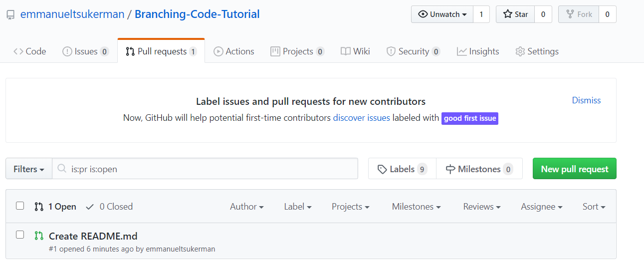The image size is (644, 274).
Task: Click the Unwatch count showing 1
Action: (x=481, y=14)
